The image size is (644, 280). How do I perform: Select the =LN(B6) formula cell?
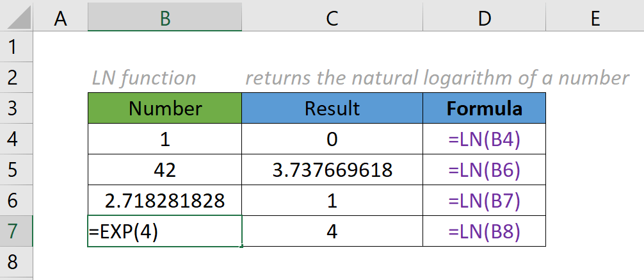click(x=484, y=170)
